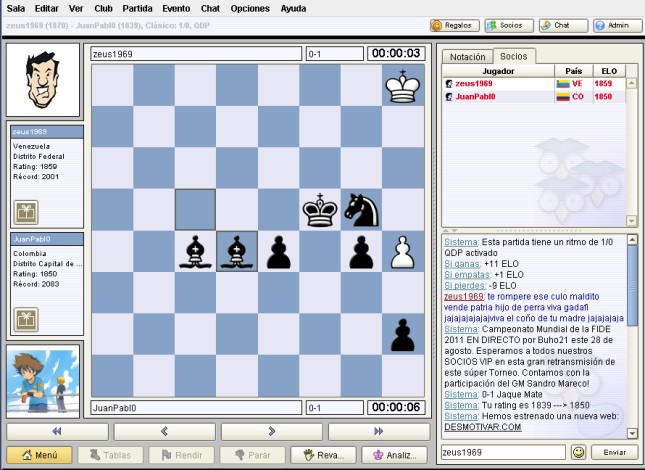This screenshot has width=645, height=470.
Task: Click the Admin help button
Action: pyautogui.click(x=617, y=25)
